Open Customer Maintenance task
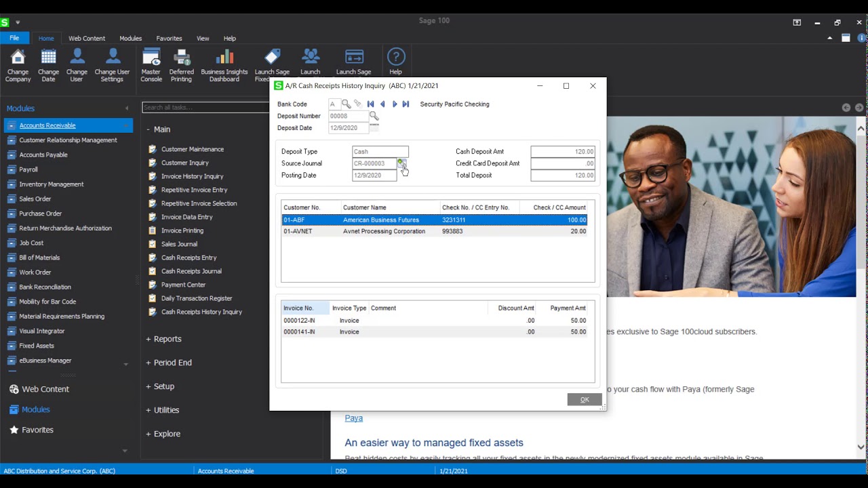The height and width of the screenshot is (488, 868). (x=193, y=149)
